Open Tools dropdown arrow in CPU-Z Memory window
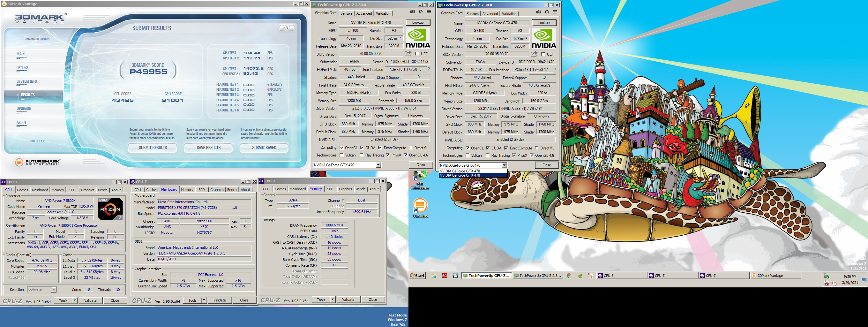 point(333,299)
